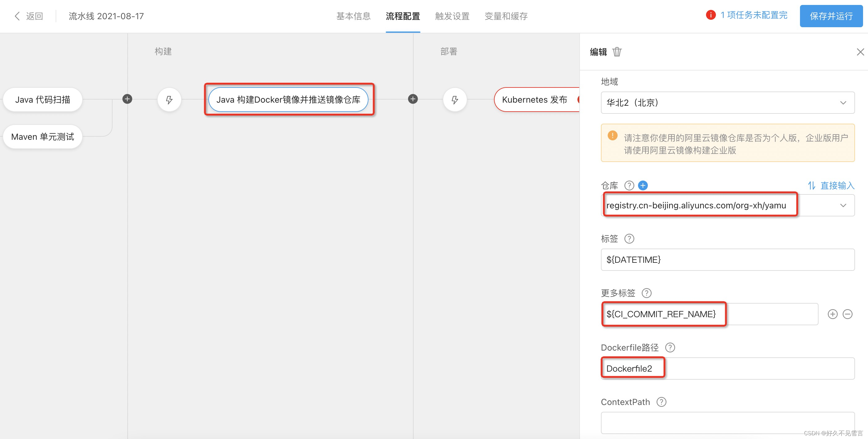Open the 基本信息 tab
Screen dimensions: 868x439
pos(353,16)
